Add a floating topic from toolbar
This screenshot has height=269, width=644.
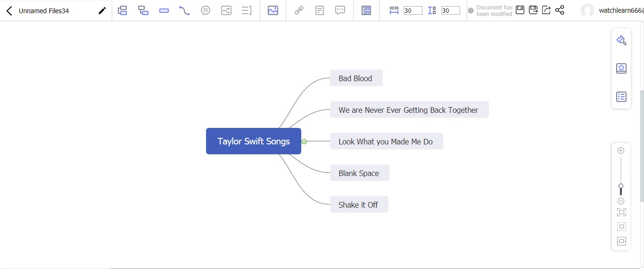[x=164, y=10]
